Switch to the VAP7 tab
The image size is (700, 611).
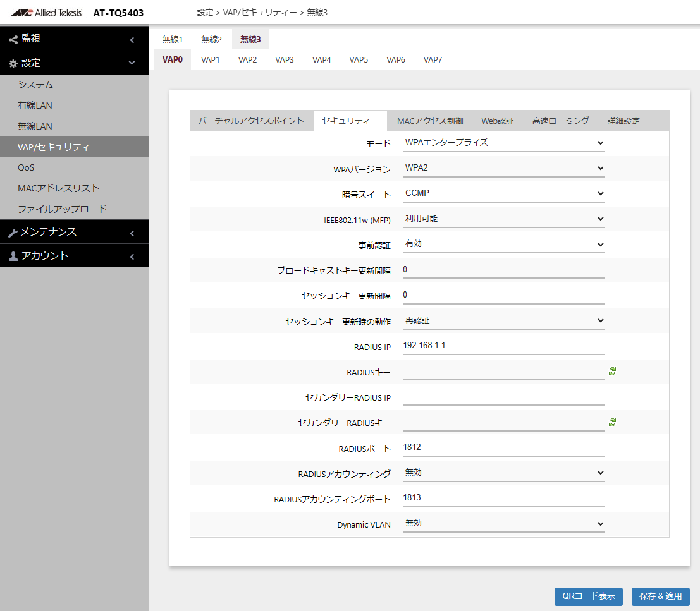pyautogui.click(x=433, y=60)
